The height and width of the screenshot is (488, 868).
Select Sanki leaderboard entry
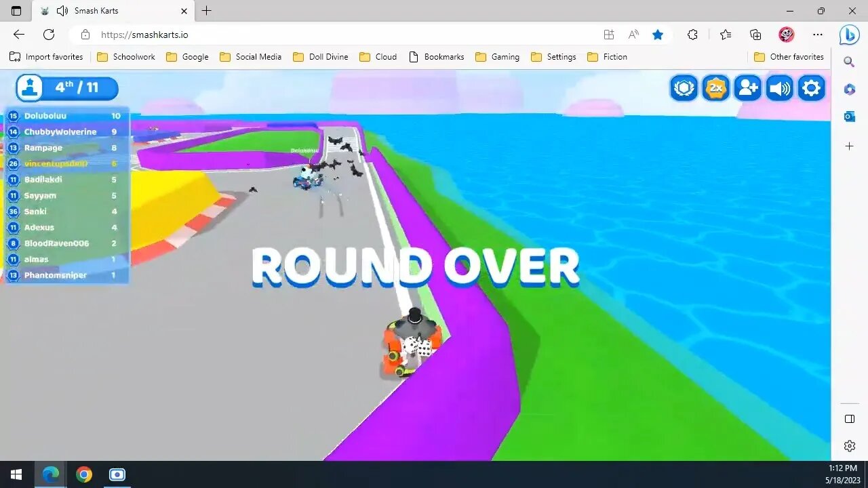pyautogui.click(x=66, y=211)
